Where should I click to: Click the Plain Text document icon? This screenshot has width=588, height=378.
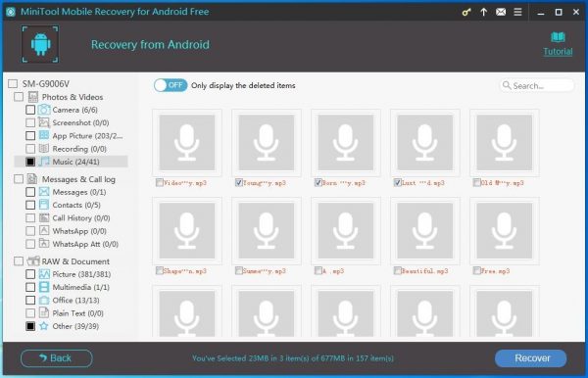44,312
